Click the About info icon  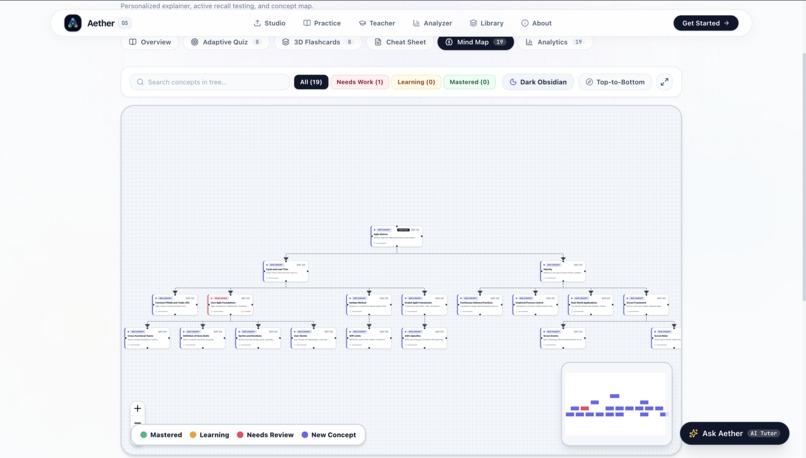(525, 23)
